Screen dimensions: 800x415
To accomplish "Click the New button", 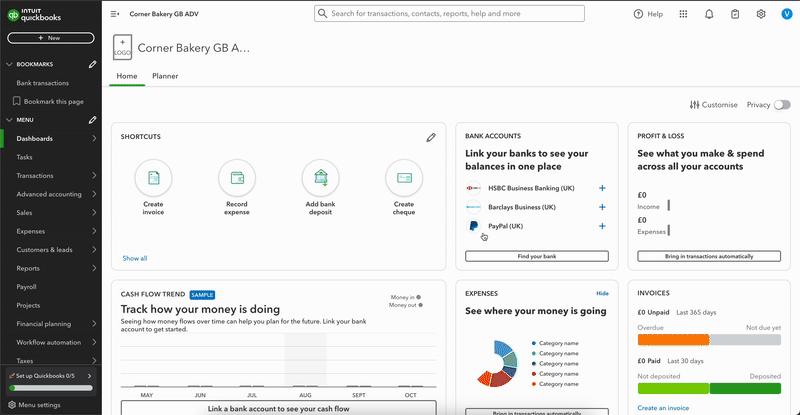I will (x=51, y=38).
